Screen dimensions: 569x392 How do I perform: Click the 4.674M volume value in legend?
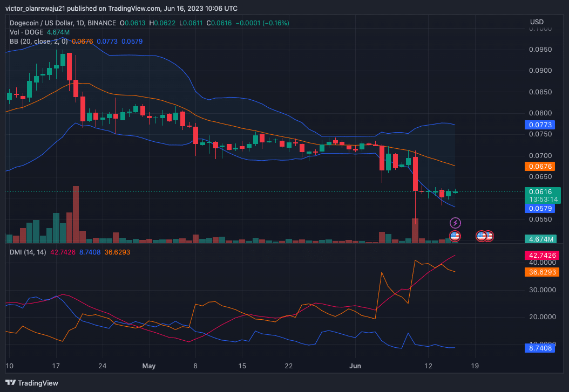(58, 32)
